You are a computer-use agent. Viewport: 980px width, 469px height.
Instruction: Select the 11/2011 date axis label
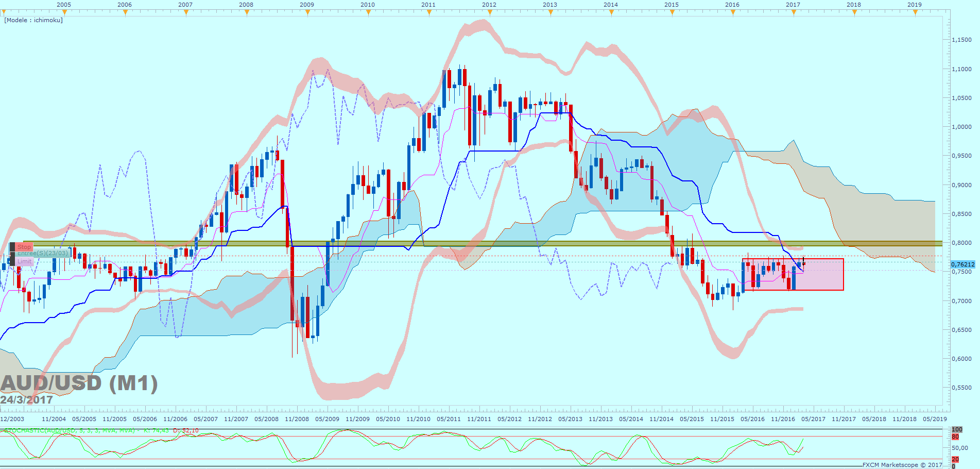(479, 419)
